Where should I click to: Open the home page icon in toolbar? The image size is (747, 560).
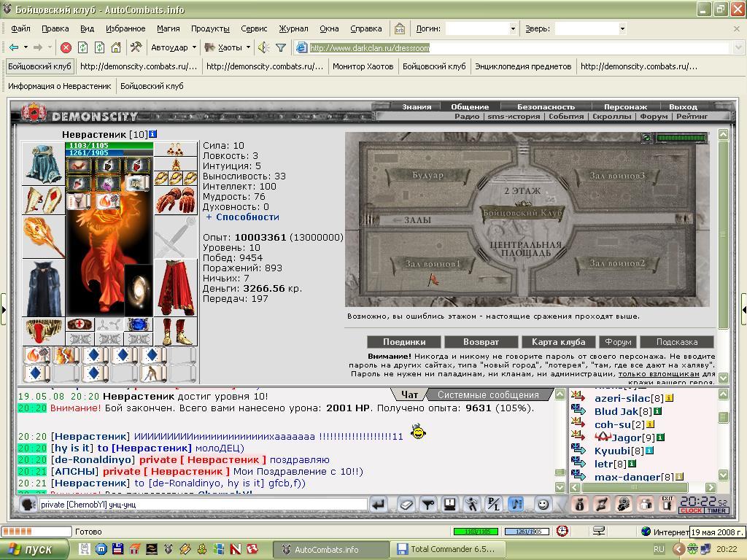tap(116, 47)
